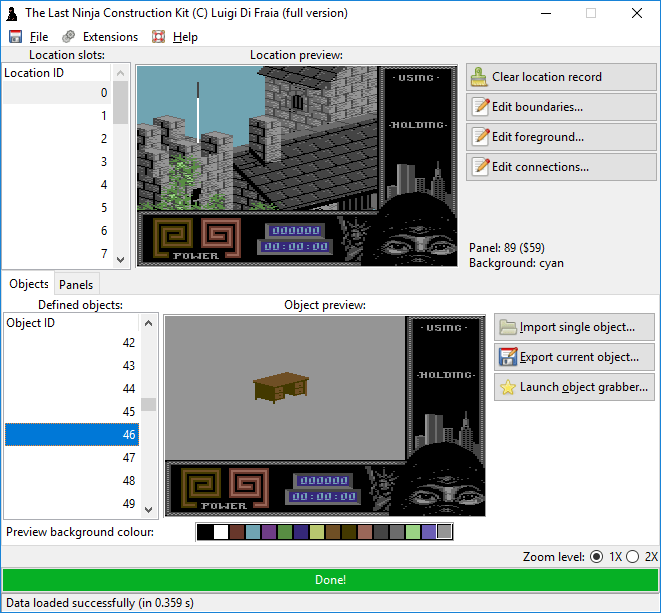Click the Edit foreground pencil icon

click(x=480, y=137)
